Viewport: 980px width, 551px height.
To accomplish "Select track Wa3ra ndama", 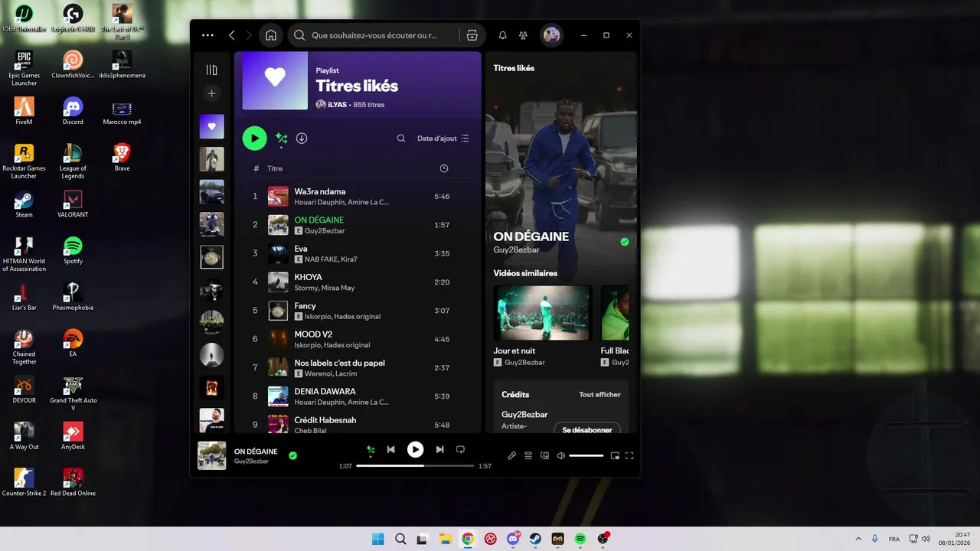I will 358,197.
